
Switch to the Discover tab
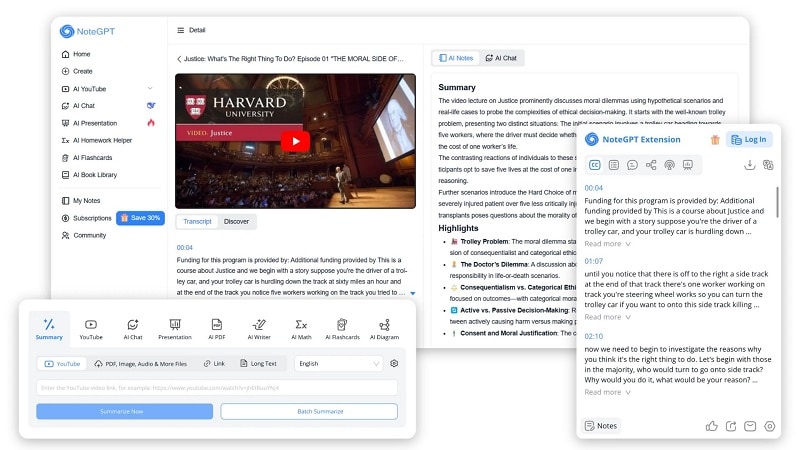[x=236, y=221]
